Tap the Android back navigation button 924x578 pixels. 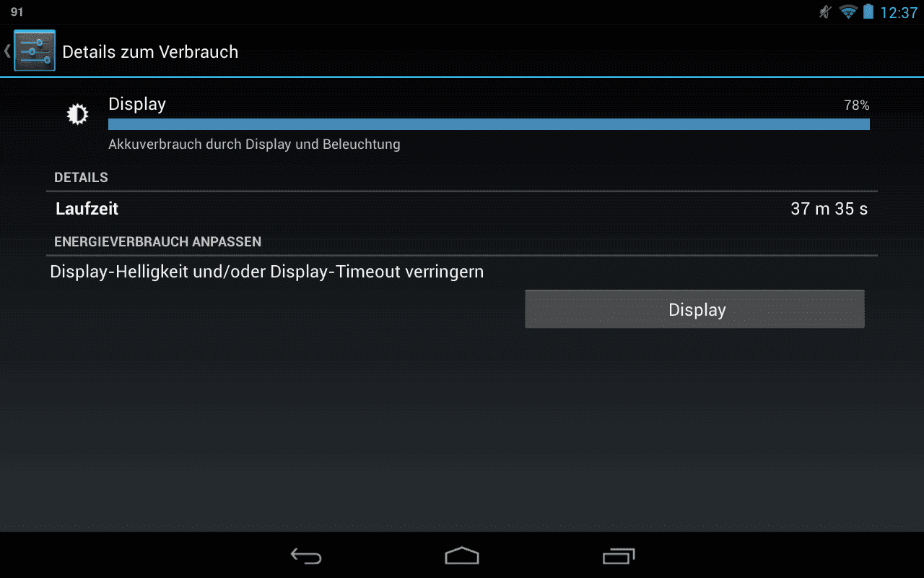click(306, 556)
